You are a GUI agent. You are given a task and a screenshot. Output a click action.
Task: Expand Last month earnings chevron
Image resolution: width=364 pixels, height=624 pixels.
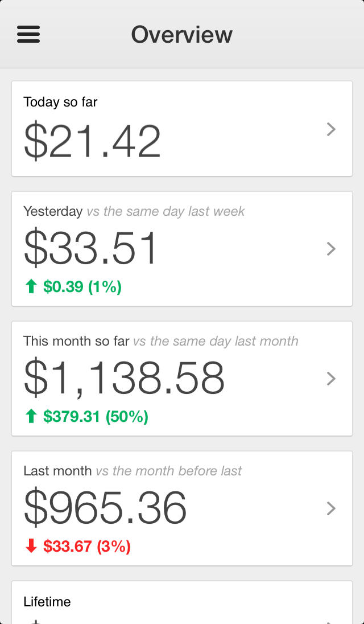pos(331,508)
